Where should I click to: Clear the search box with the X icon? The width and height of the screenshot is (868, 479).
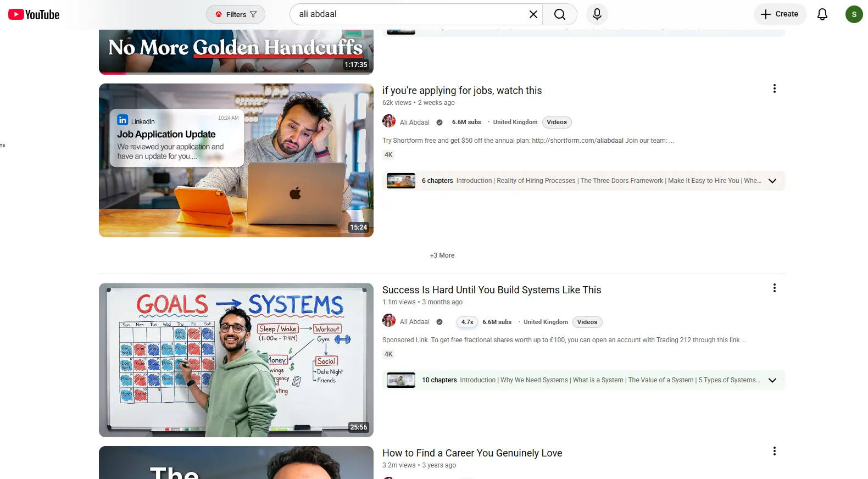tap(533, 14)
